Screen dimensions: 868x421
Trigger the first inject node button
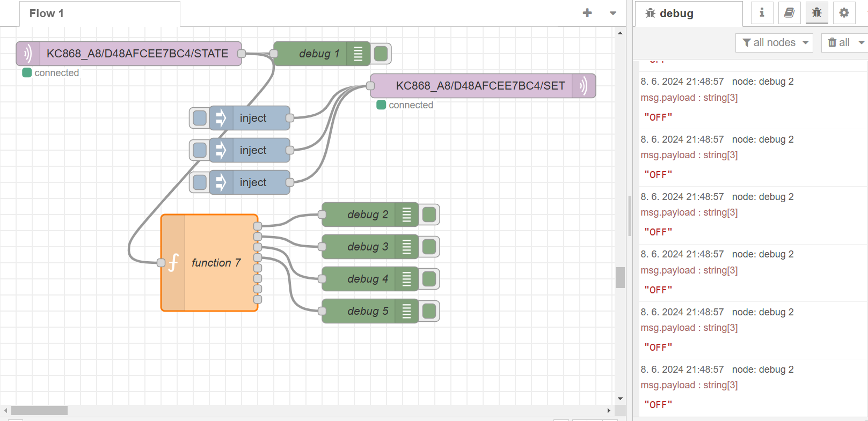click(x=200, y=118)
